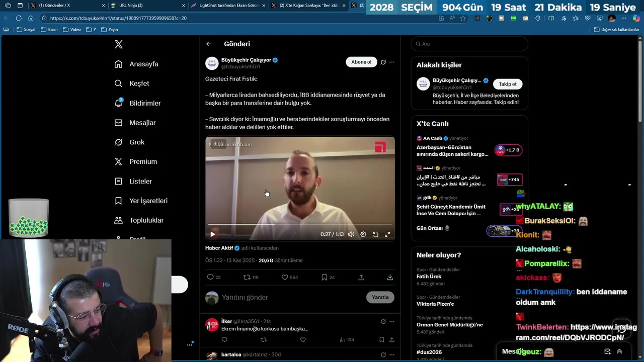644x362 pixels.
Task: Open video settings gear
Action: 363,234
